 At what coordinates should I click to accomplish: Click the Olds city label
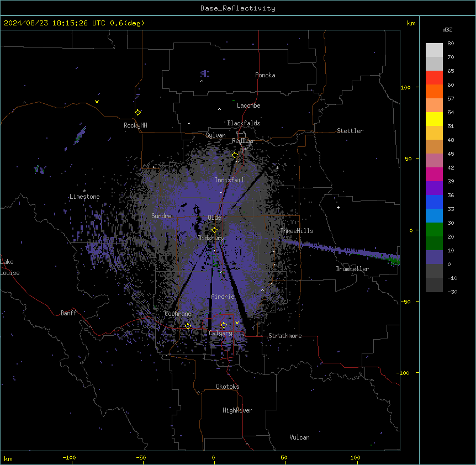pyautogui.click(x=214, y=218)
